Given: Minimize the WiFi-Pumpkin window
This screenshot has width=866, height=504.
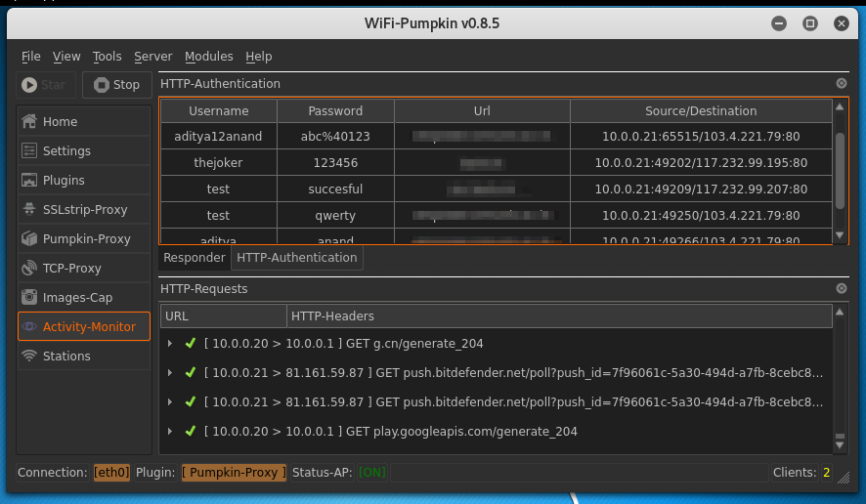Looking at the screenshot, I should coord(779,23).
